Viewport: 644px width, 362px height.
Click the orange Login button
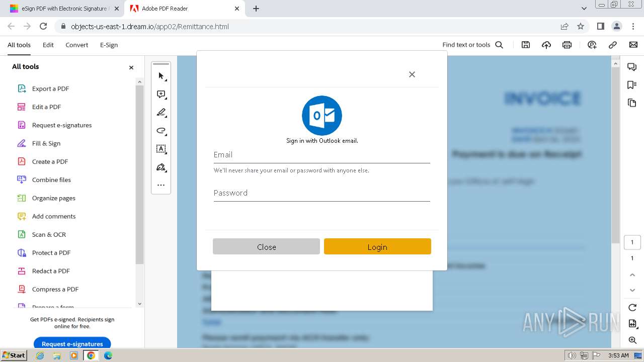coord(377,246)
